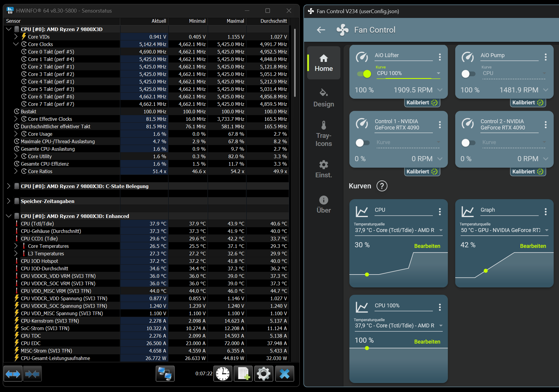Switch to the Design tab
This screenshot has width=559, height=392.
tap(324, 98)
